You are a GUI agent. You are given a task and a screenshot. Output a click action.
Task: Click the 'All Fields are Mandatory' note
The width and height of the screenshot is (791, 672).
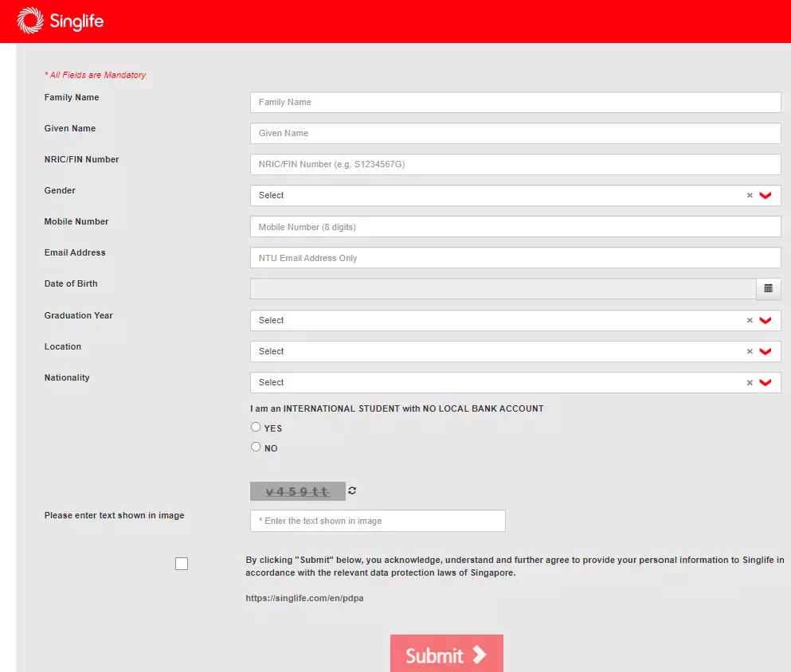pos(95,75)
